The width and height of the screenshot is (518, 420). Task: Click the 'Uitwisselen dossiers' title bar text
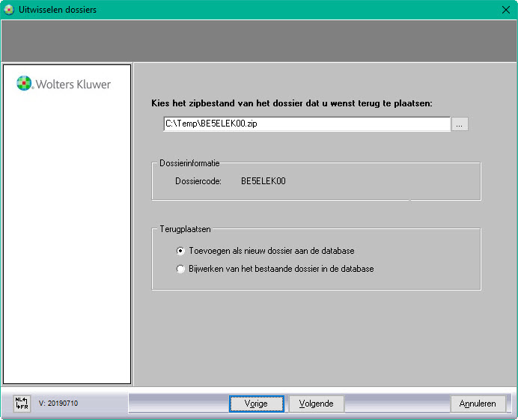(x=58, y=10)
